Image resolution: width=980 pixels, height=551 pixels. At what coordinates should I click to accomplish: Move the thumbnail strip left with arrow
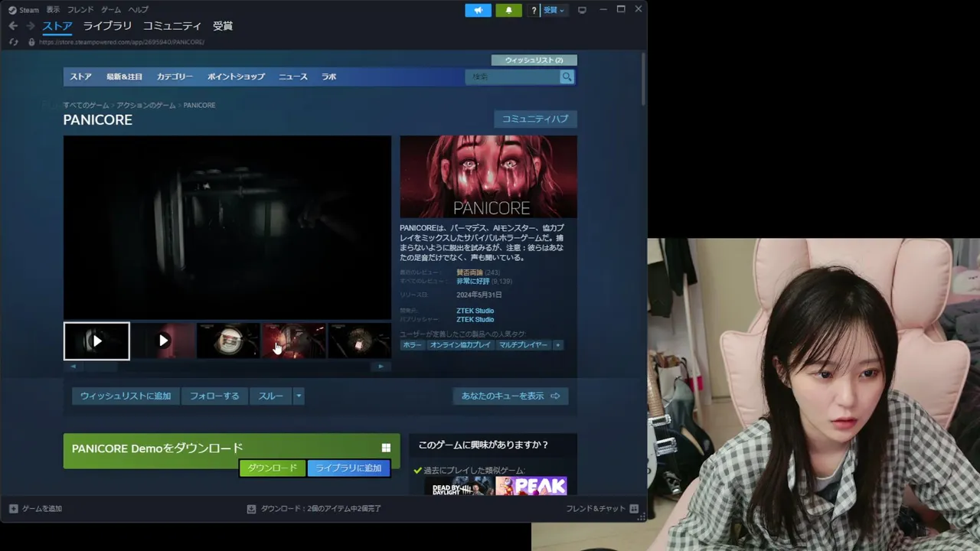click(73, 367)
